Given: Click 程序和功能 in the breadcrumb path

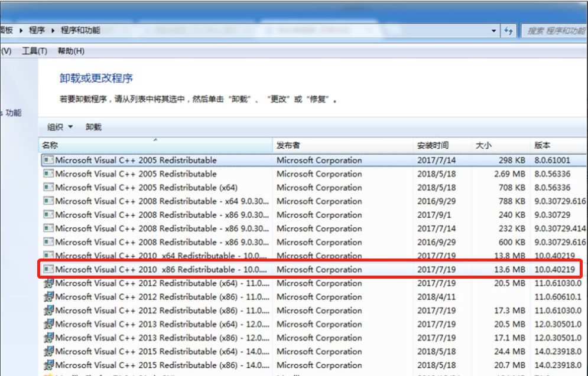Looking at the screenshot, I should pos(80,30).
